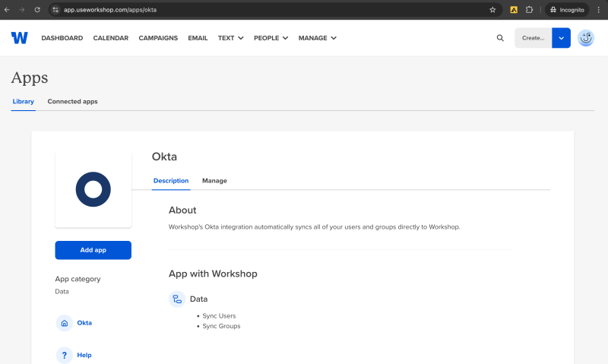Expand the TEXT menu dropdown

231,38
